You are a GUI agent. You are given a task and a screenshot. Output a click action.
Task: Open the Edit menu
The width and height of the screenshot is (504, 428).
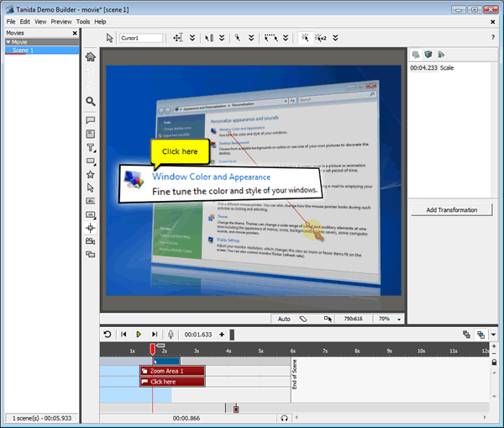pos(24,22)
